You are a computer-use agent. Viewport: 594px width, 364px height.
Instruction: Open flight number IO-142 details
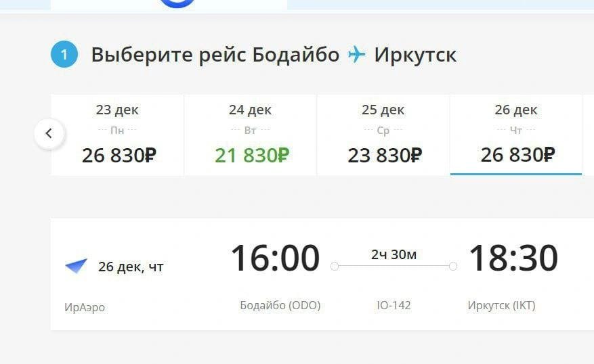tap(394, 305)
